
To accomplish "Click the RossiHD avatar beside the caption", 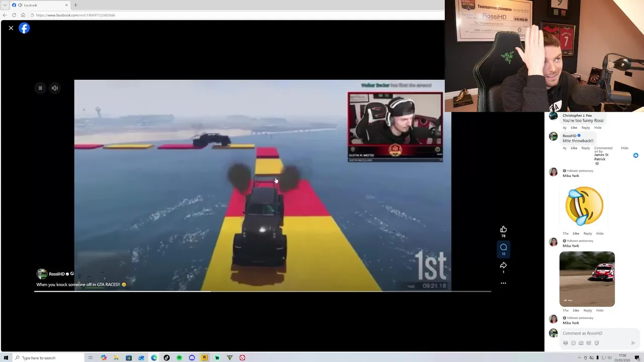I will point(42,274).
